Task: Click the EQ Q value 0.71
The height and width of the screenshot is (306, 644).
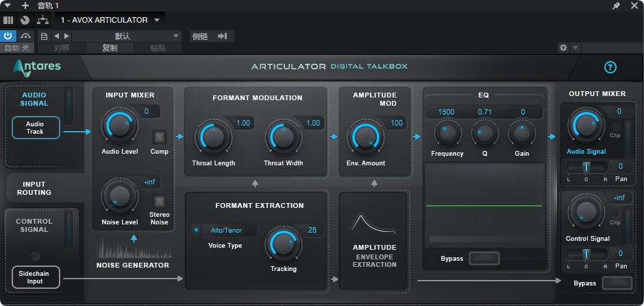Action: click(484, 113)
